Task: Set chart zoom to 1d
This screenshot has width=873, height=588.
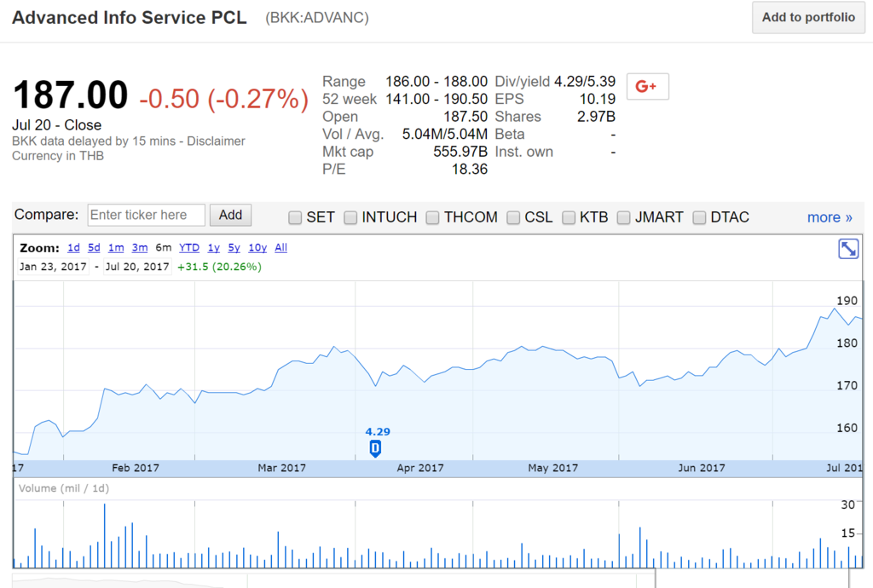Action: [73, 247]
